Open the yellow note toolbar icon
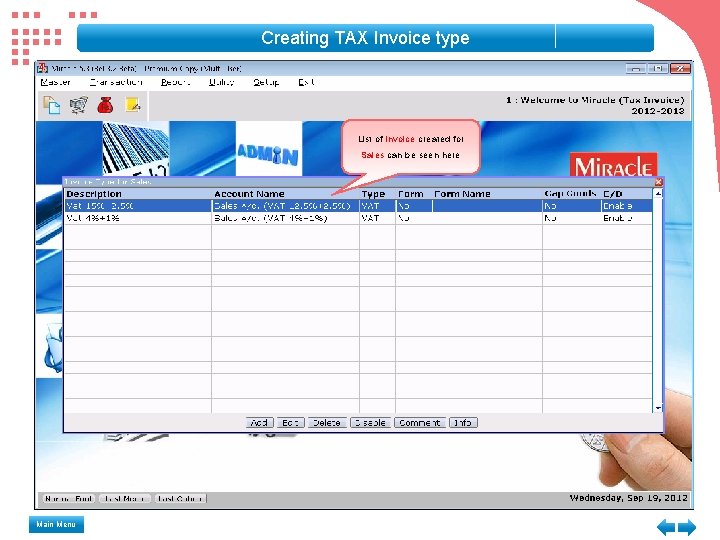Image resolution: width=720 pixels, height=540 pixels. coord(133,105)
